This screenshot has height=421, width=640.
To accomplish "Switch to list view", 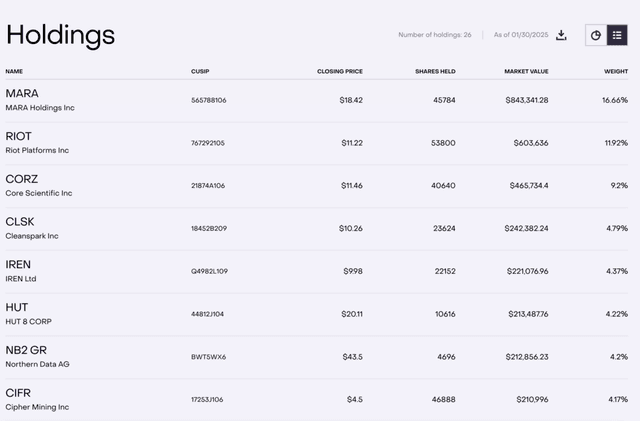I will click(x=617, y=35).
